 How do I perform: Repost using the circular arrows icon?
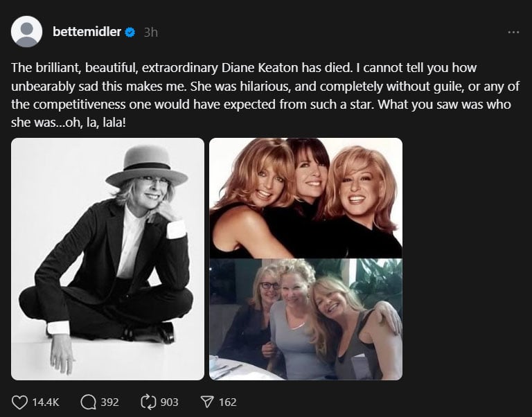(x=148, y=402)
